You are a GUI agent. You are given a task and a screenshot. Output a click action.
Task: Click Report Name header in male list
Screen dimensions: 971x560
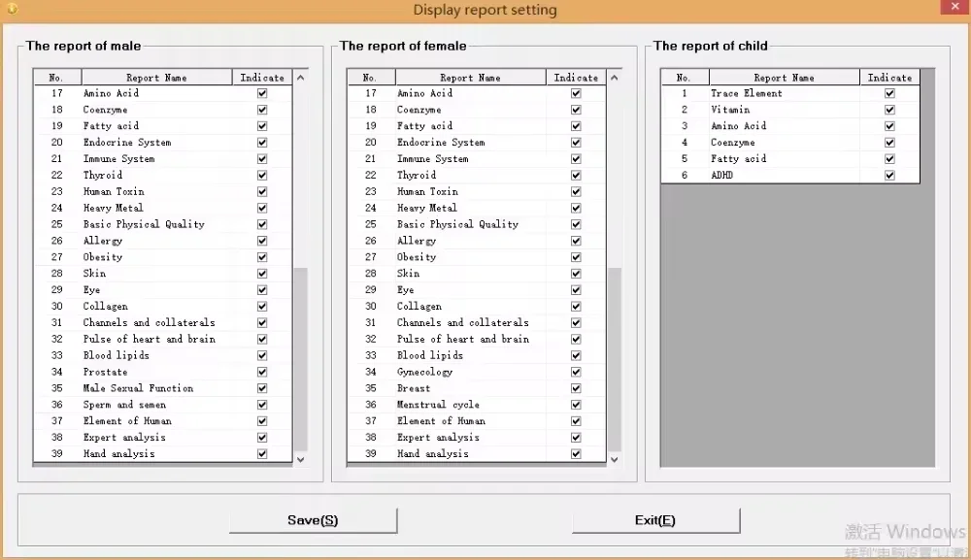(155, 78)
